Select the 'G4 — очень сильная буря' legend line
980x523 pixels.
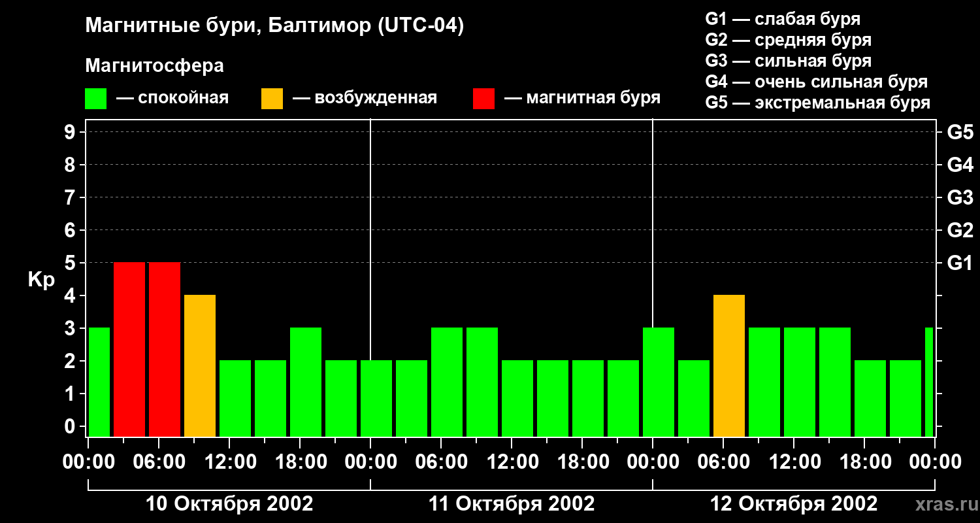(x=817, y=82)
